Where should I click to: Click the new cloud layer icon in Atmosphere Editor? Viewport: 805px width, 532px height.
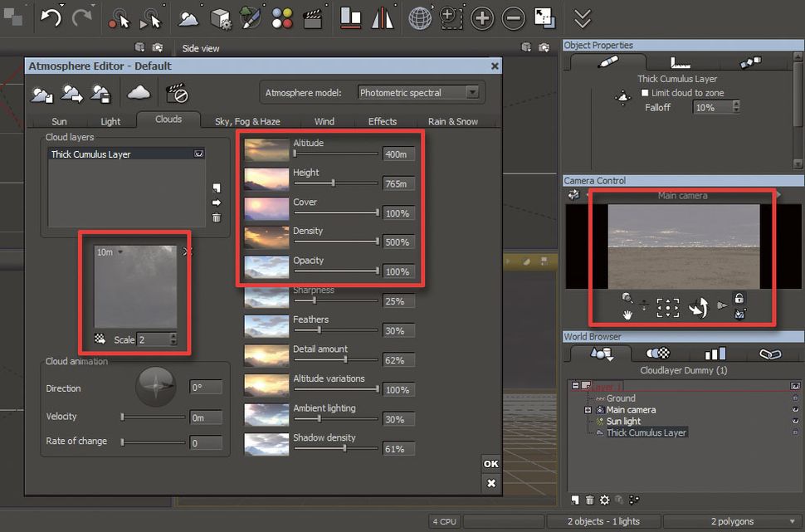pos(137,93)
